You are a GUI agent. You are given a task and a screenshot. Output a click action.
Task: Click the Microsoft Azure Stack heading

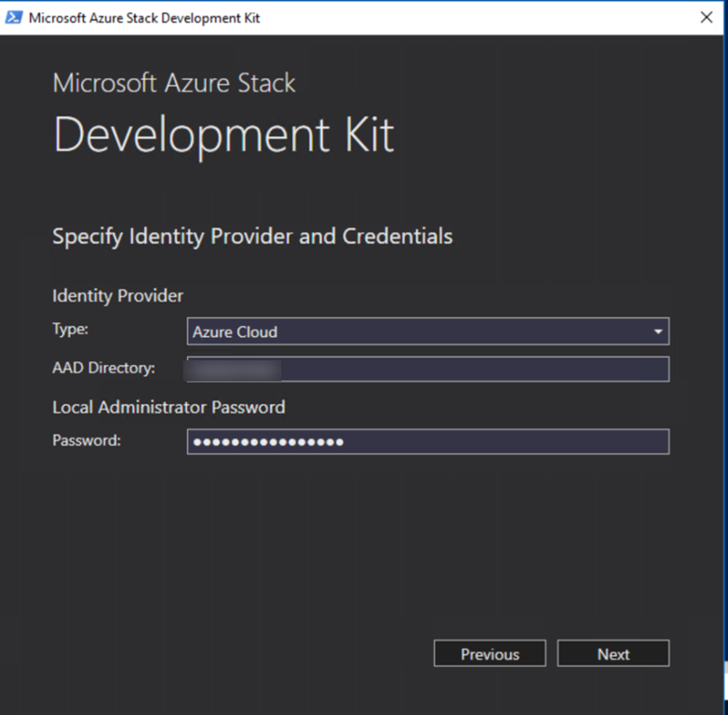pos(174,83)
